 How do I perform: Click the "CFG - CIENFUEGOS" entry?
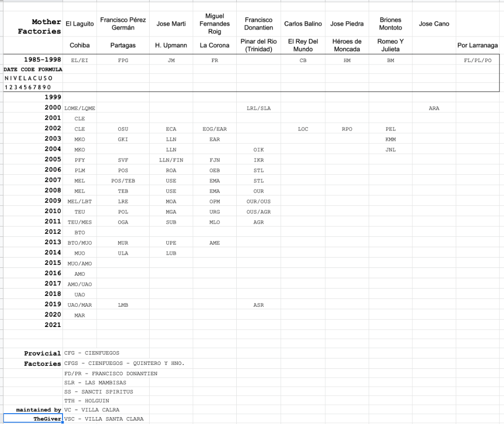92,353
